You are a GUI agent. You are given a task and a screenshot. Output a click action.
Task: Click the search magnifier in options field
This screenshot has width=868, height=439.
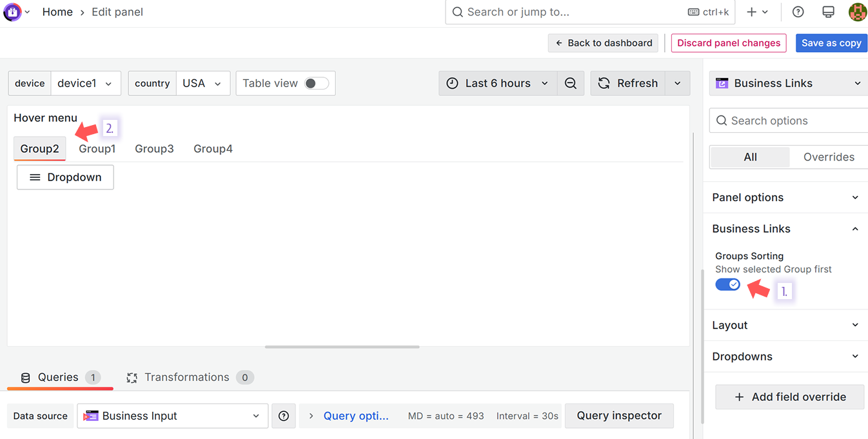tap(722, 121)
